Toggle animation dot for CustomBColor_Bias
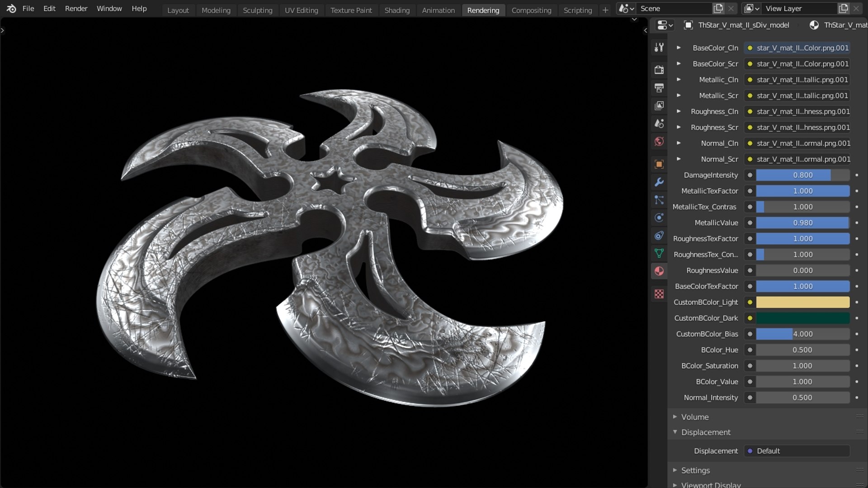868x488 pixels. [857, 334]
